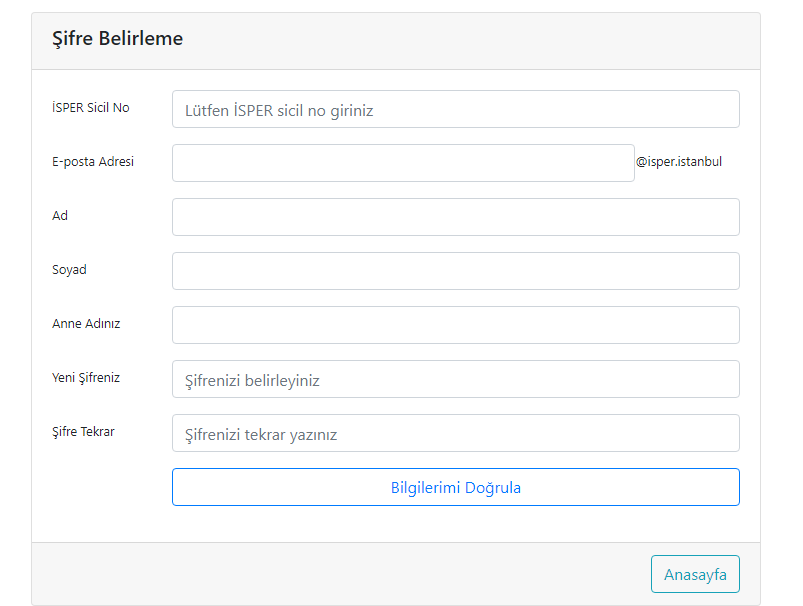Image resolution: width=803 pixels, height=606 pixels.
Task: Click the Anne Adınız label text
Action: pos(84,323)
